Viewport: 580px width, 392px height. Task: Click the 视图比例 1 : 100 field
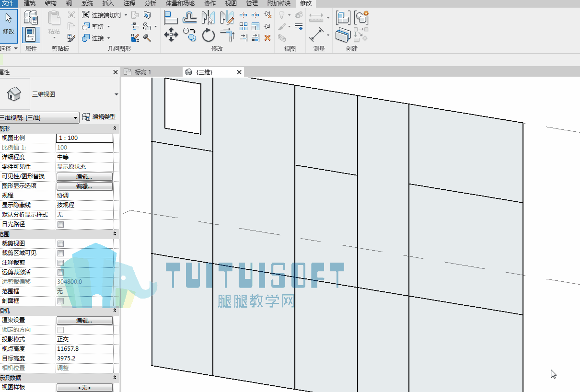85,138
